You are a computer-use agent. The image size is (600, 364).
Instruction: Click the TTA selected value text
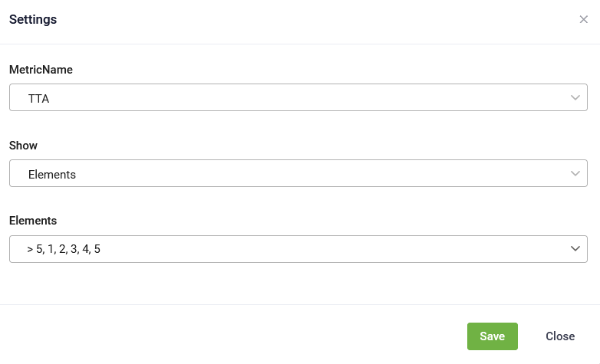pos(38,98)
